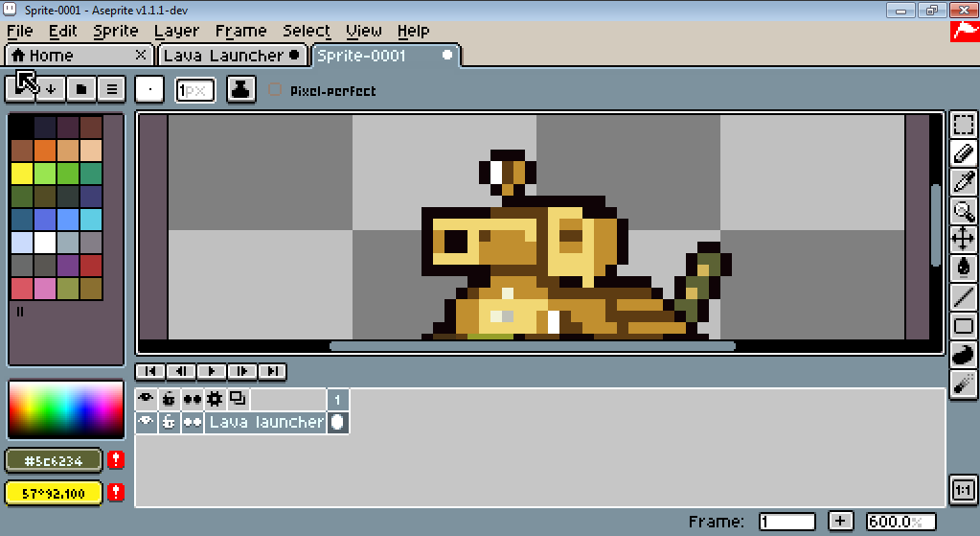The height and width of the screenshot is (536, 980).
Task: Toggle timeline header continuous dots icon
Action: pos(192,398)
